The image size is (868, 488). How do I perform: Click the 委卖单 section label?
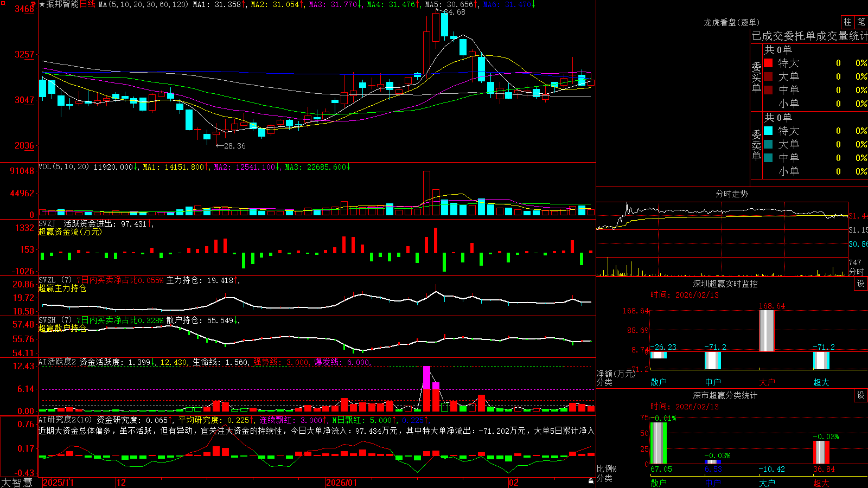pyautogui.click(x=756, y=145)
